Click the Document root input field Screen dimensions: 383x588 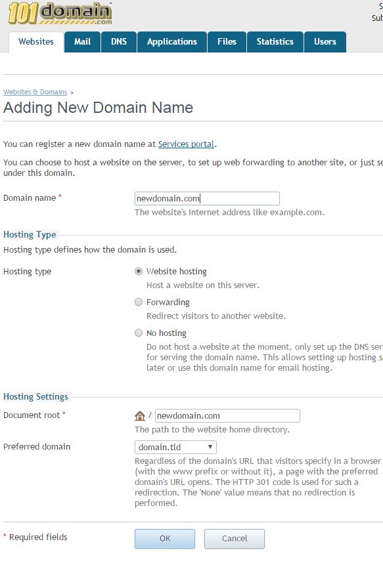pyautogui.click(x=227, y=415)
